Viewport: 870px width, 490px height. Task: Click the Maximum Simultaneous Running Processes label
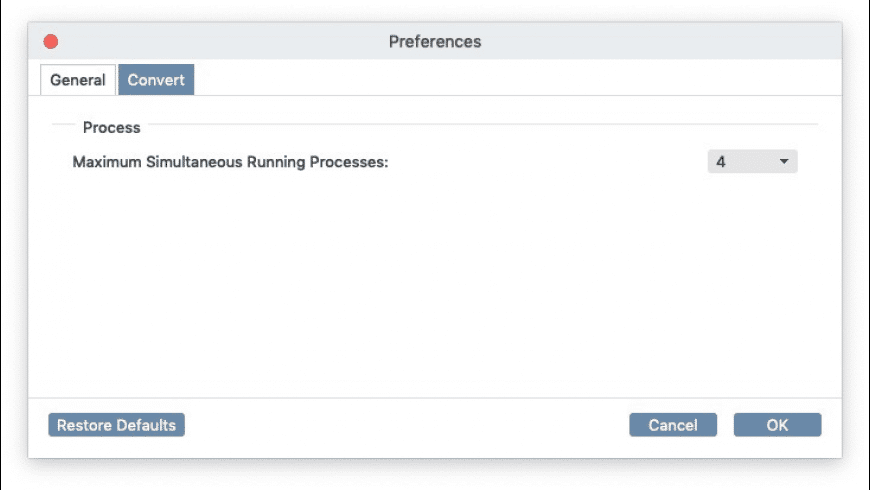230,161
